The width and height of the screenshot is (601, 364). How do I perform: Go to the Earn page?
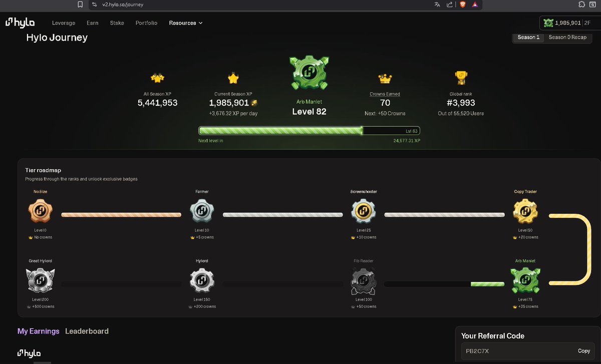92,23
